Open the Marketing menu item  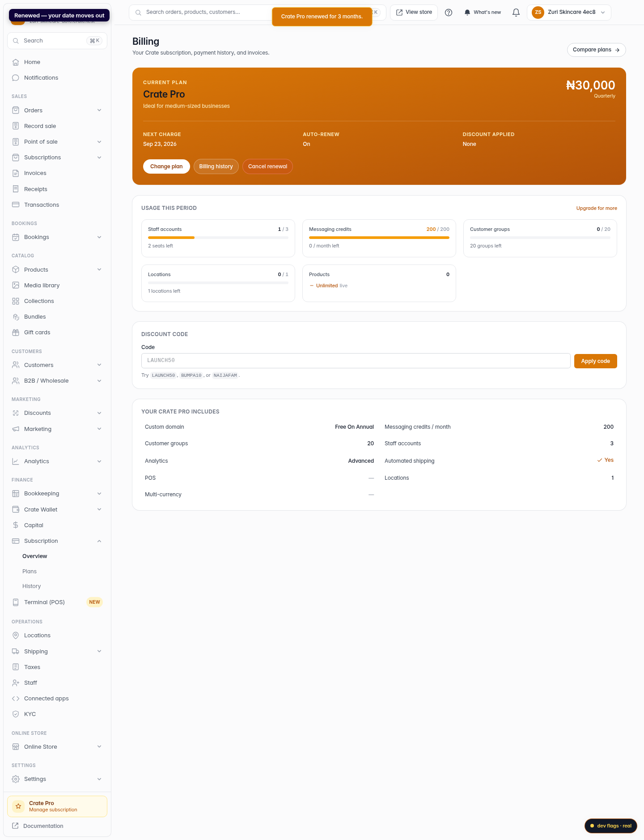pyautogui.click(x=57, y=429)
